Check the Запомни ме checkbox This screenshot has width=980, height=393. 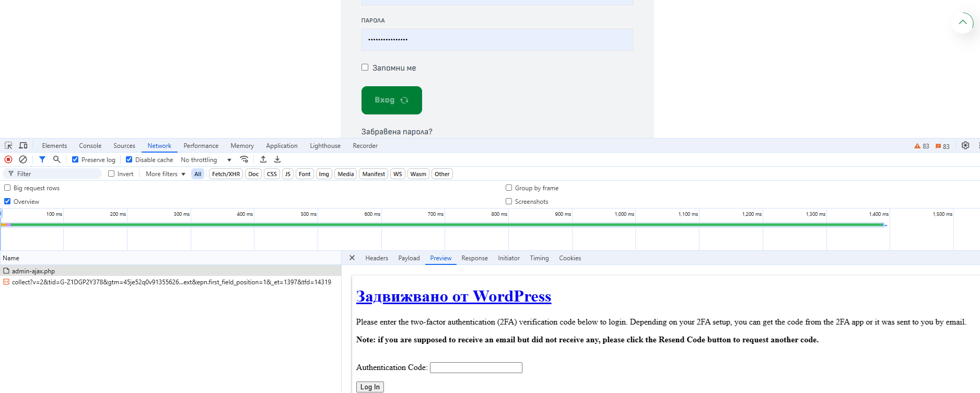365,67
